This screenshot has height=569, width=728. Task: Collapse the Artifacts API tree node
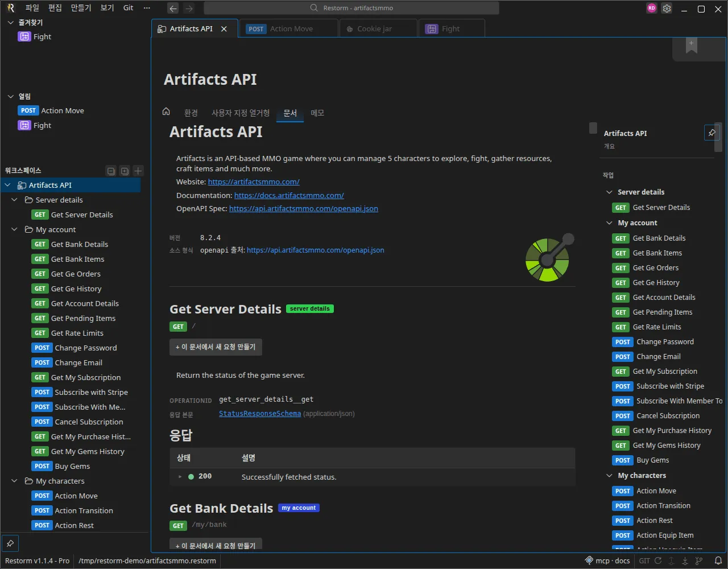[x=8, y=185]
